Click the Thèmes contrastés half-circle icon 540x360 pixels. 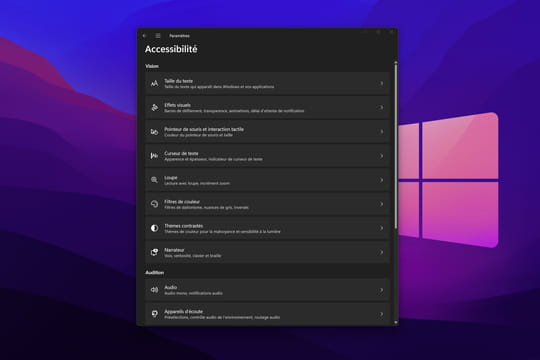click(154, 228)
